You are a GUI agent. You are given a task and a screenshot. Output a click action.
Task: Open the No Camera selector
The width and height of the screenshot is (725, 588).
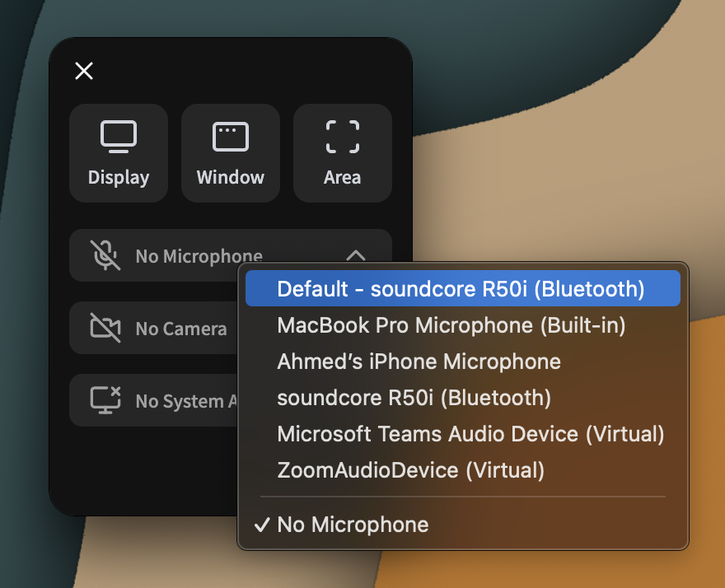180,328
